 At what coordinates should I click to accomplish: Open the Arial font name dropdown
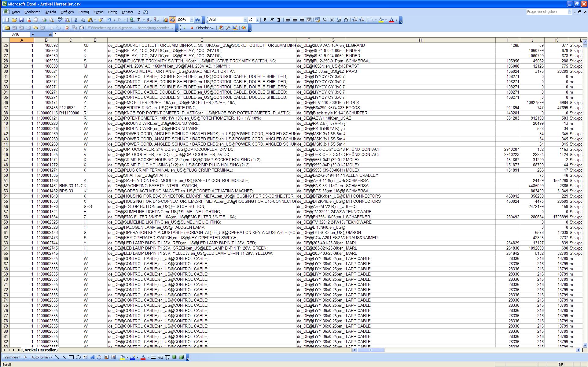(x=245, y=20)
